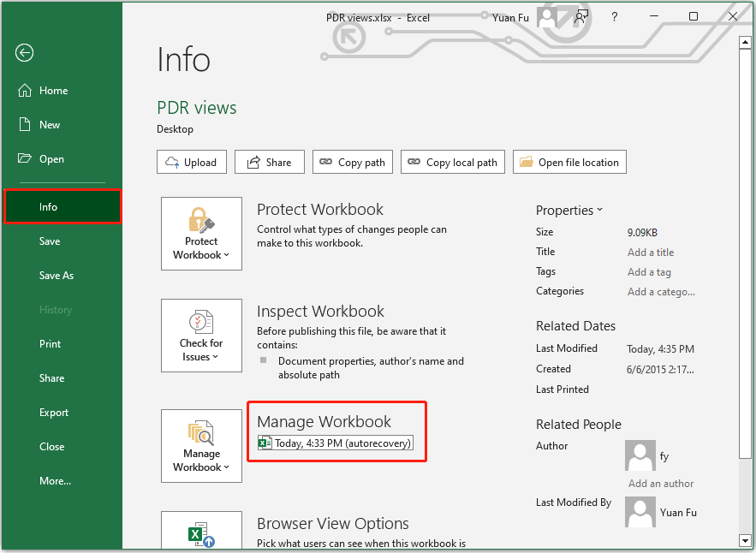Open the Export page
The width and height of the screenshot is (756, 553).
(62, 413)
